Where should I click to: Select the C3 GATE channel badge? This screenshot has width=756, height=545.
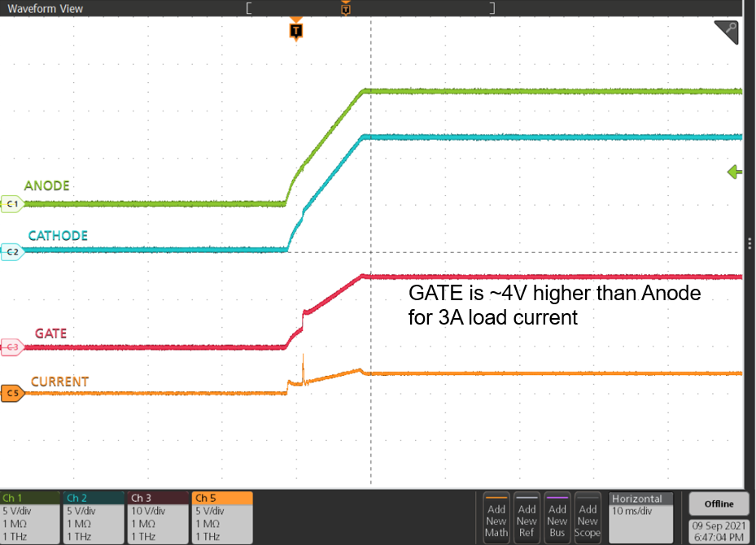click(x=11, y=346)
